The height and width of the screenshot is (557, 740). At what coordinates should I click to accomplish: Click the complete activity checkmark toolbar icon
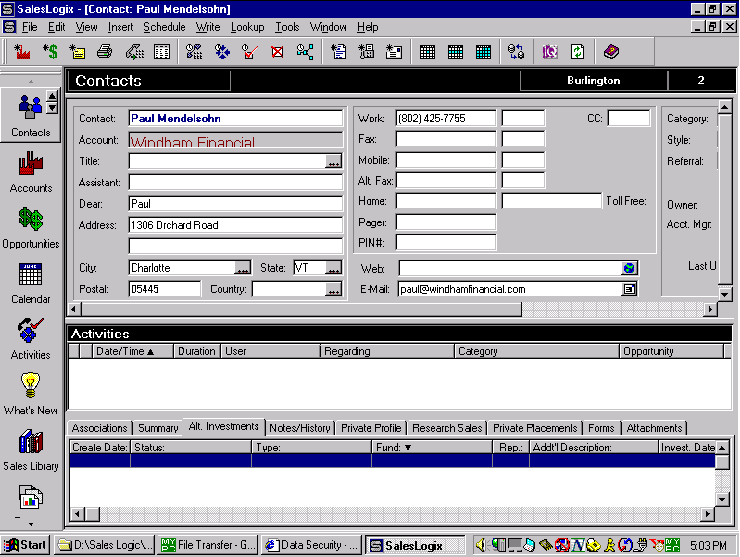[x=250, y=51]
